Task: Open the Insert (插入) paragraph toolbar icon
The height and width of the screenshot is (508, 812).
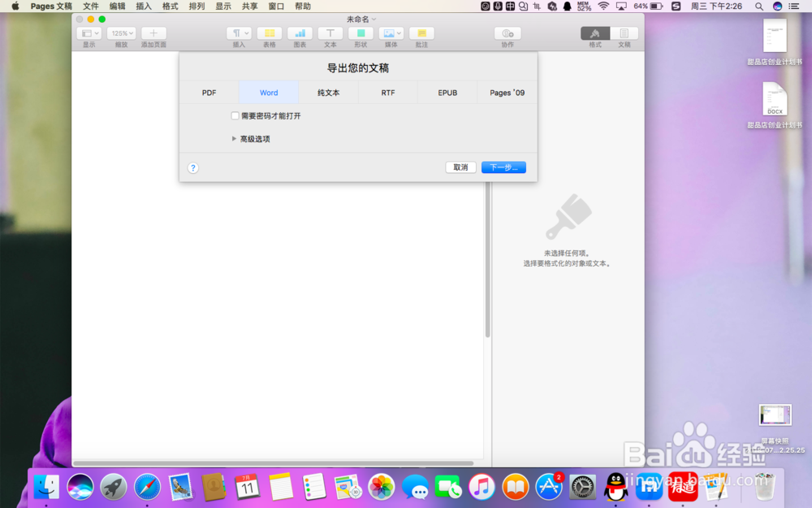Action: point(239,33)
